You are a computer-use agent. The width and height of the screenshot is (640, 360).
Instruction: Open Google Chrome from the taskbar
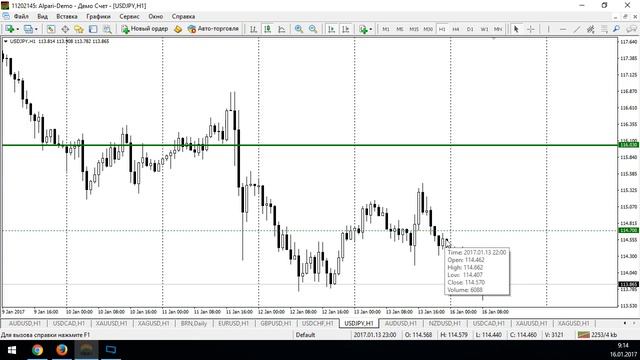click(x=38, y=350)
